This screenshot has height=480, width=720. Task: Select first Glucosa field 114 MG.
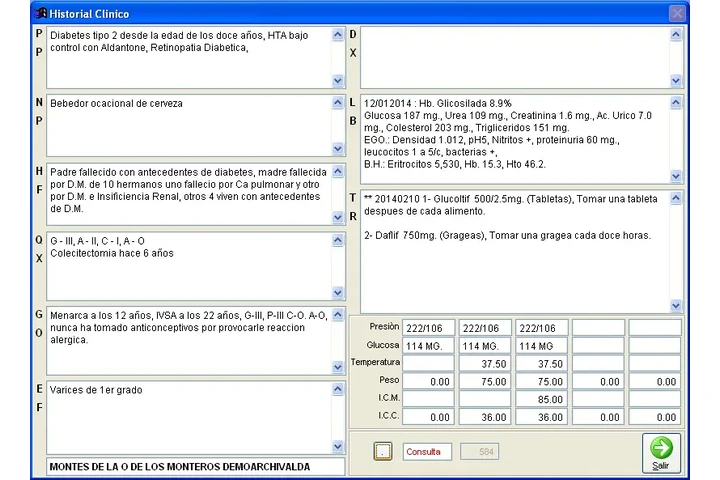[428, 345]
